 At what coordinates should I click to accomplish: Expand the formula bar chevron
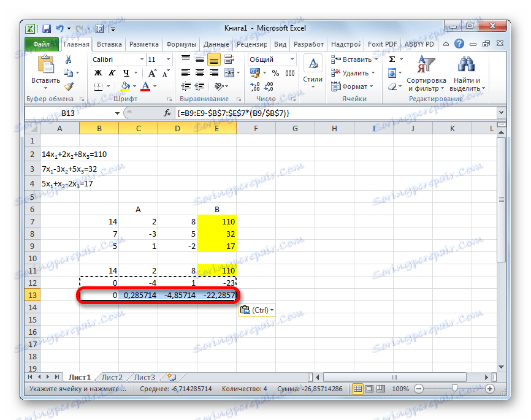point(502,112)
